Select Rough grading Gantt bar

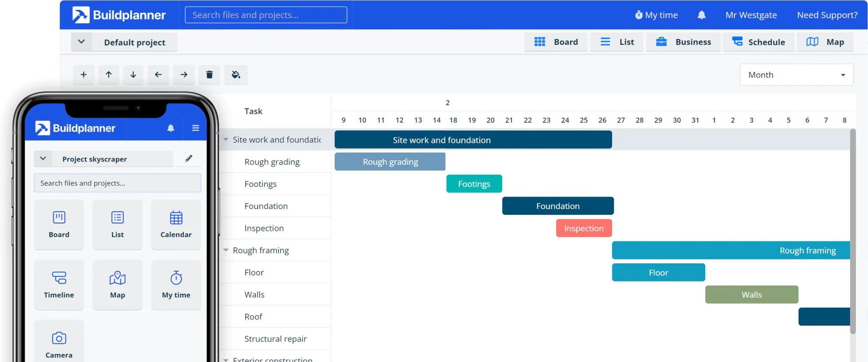click(x=390, y=162)
